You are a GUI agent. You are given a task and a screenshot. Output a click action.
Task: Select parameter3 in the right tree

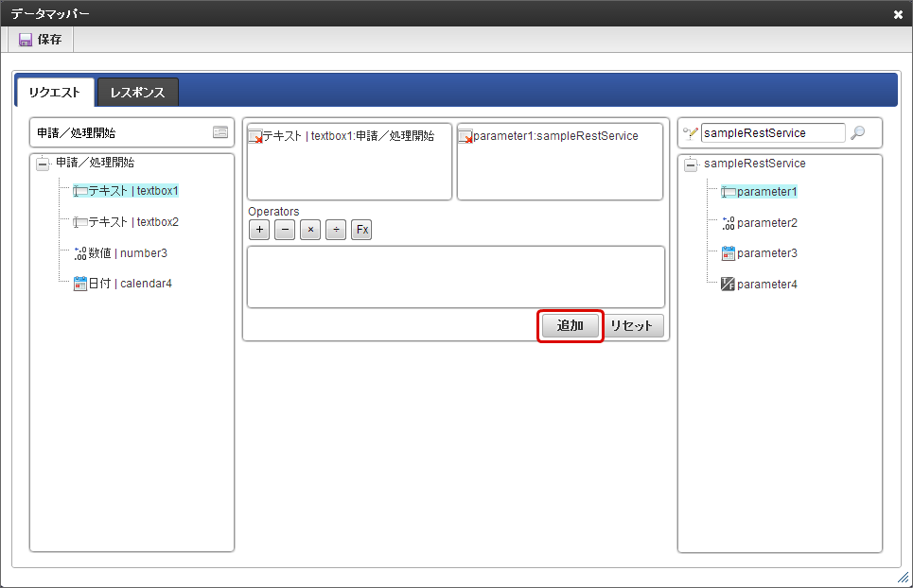point(760,253)
